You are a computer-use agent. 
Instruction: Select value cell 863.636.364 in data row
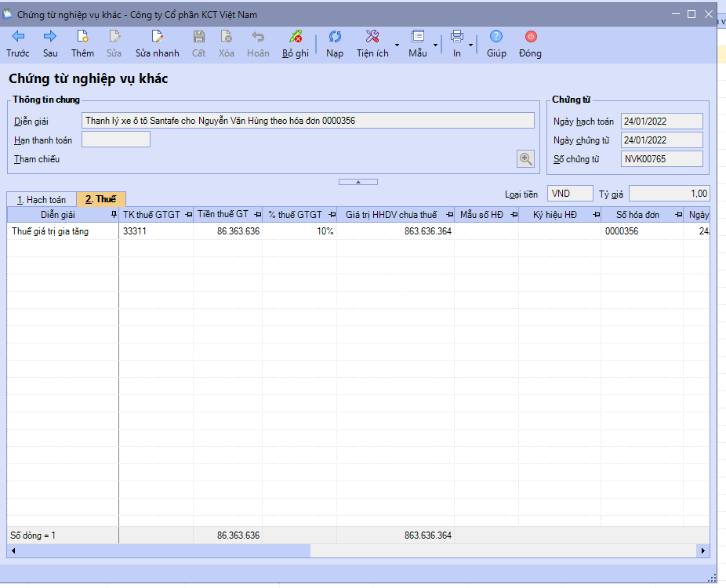395,231
